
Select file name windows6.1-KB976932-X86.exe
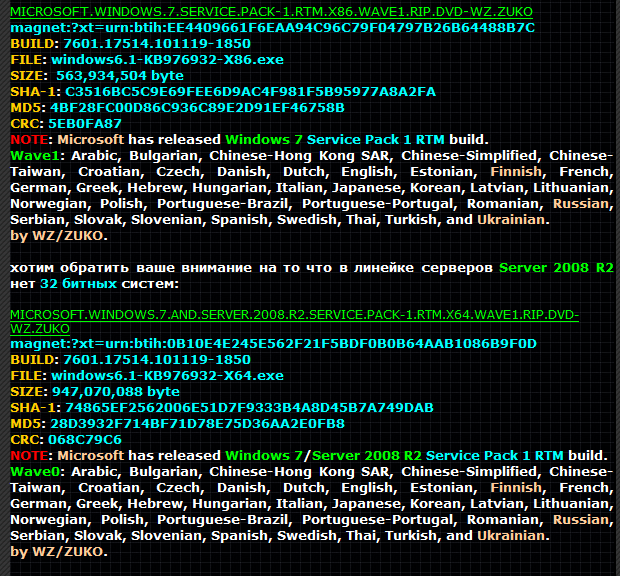point(167,60)
